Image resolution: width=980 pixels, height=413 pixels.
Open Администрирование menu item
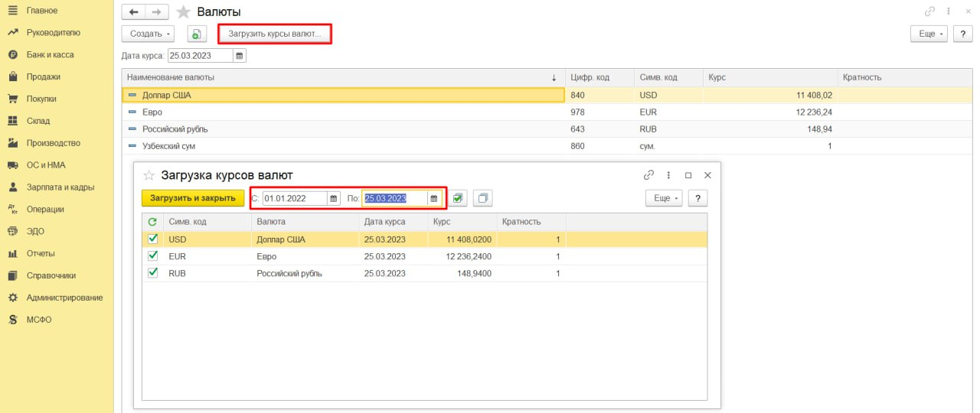[64, 298]
